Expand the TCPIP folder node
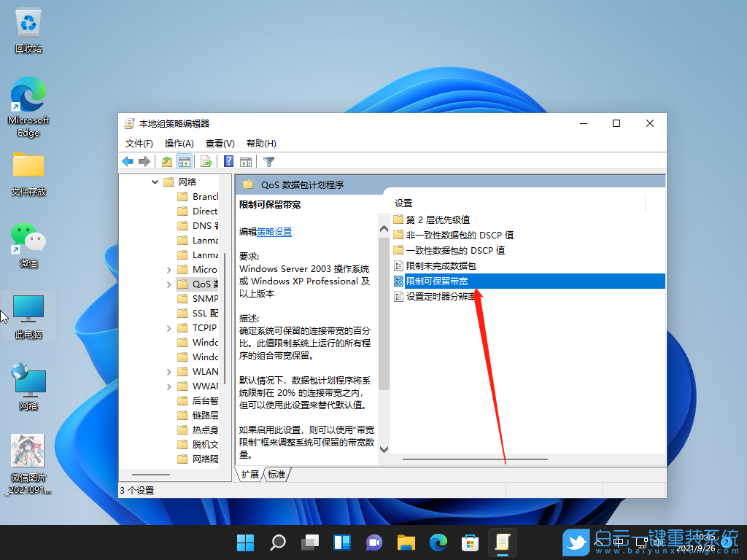The width and height of the screenshot is (747, 560). click(169, 328)
